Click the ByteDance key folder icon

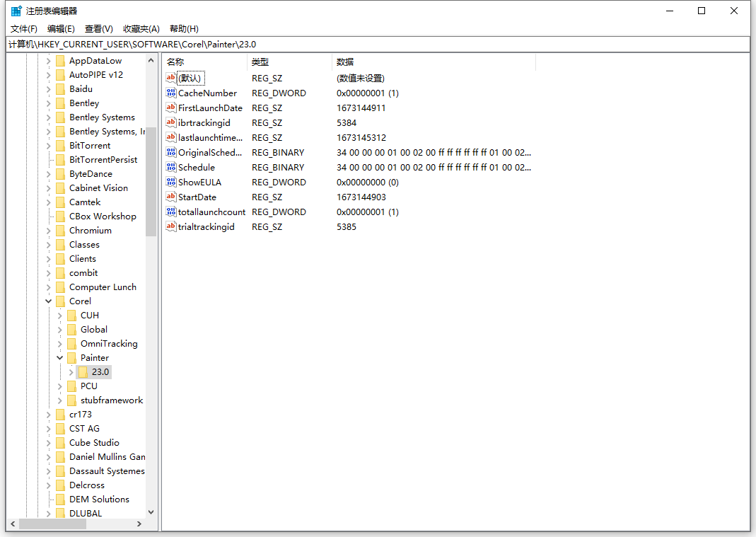tap(60, 173)
